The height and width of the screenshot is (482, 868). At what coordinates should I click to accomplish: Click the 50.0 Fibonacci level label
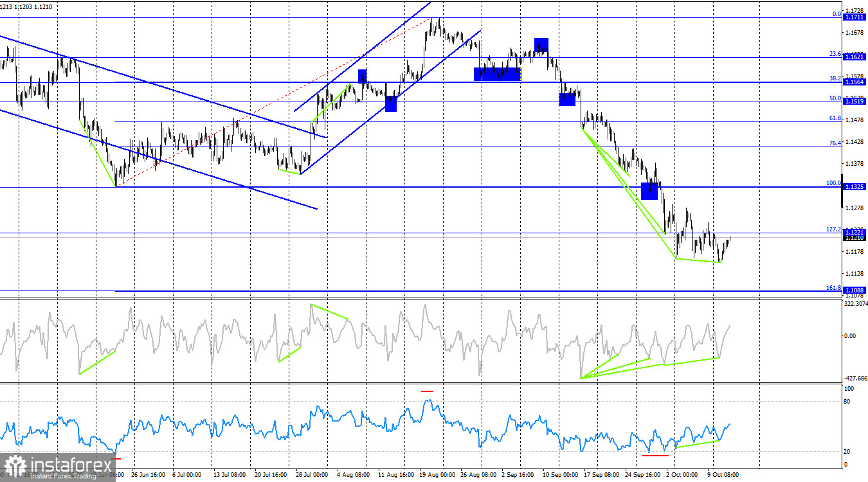pyautogui.click(x=835, y=98)
